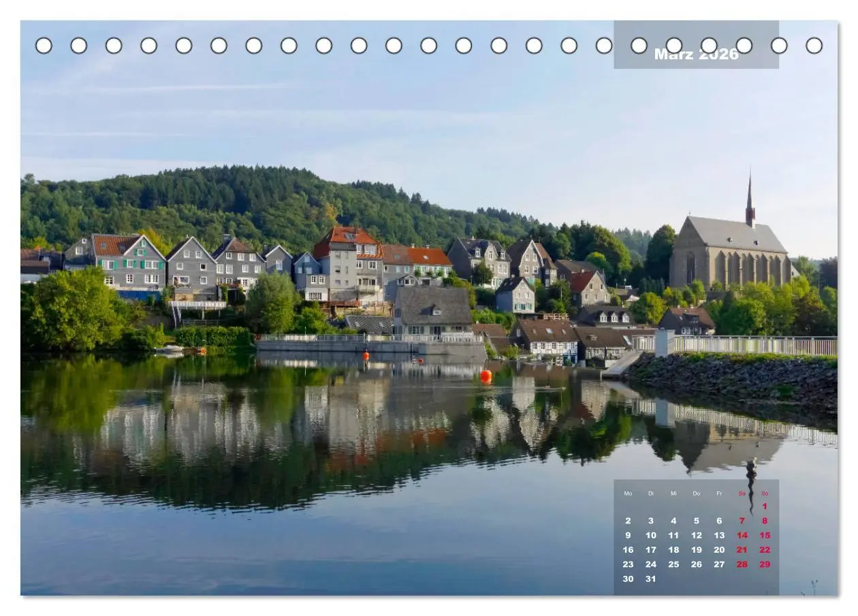This screenshot has height=616, width=858.
Task: Select Monday the 2nd in the calendar
Action: [628, 521]
